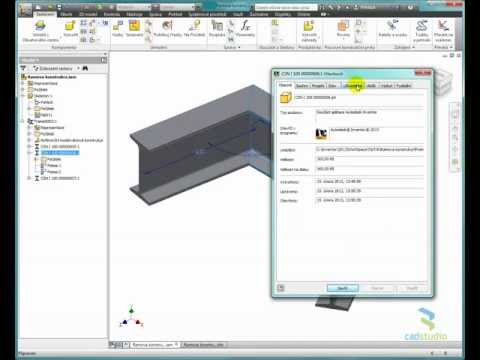
Task: Click the help icon in the title bar
Action: coord(410,7)
